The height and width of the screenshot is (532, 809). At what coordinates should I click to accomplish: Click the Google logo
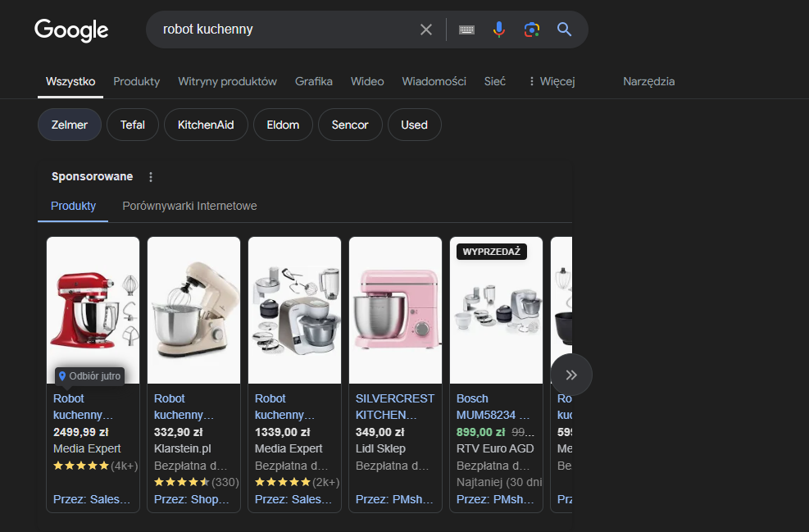tap(71, 30)
